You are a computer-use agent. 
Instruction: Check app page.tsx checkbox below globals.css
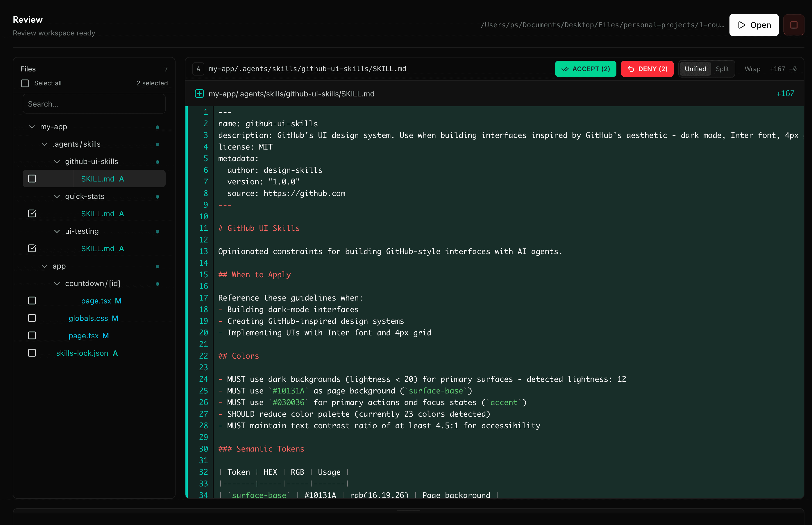click(x=32, y=335)
